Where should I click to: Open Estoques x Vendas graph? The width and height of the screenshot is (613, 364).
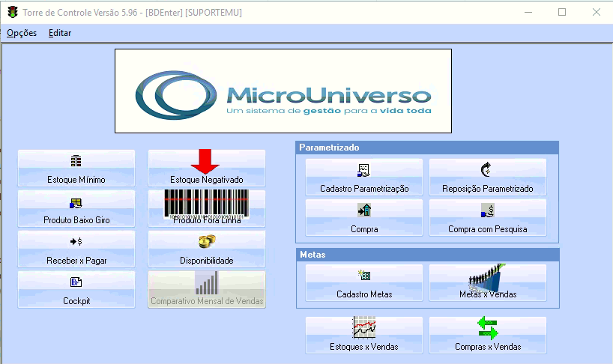pyautogui.click(x=364, y=336)
